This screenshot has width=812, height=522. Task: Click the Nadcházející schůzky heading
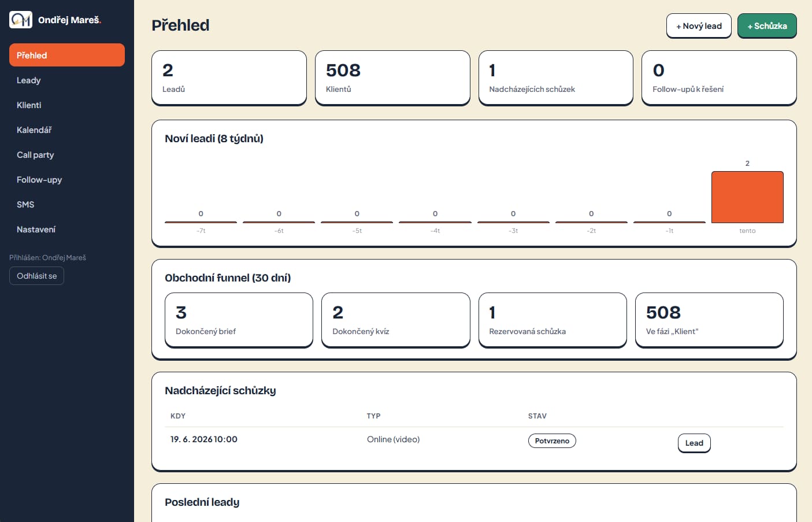[x=220, y=391]
